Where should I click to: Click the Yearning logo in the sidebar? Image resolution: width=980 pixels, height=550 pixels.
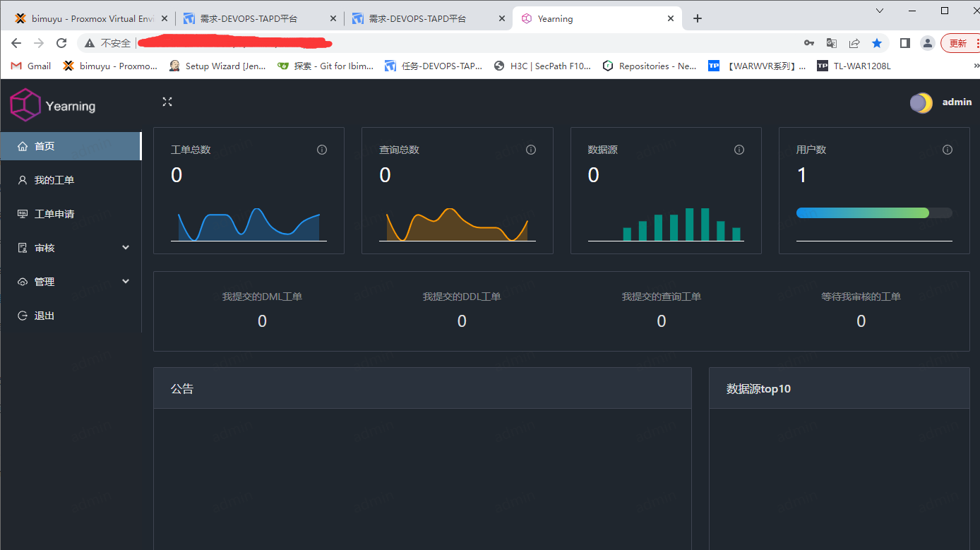pyautogui.click(x=53, y=105)
